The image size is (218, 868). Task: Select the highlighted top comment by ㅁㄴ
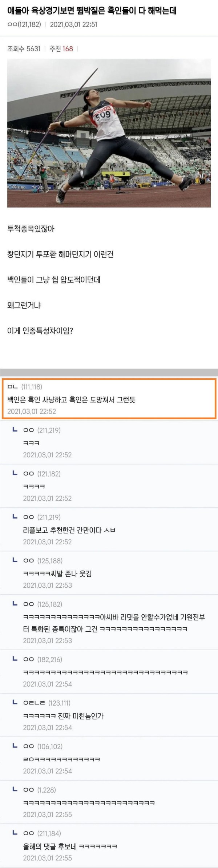point(109,399)
